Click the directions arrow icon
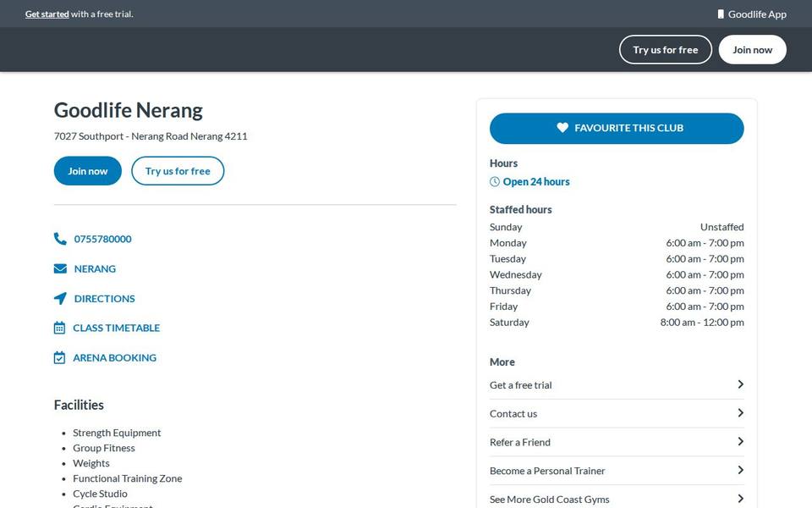 [60, 298]
